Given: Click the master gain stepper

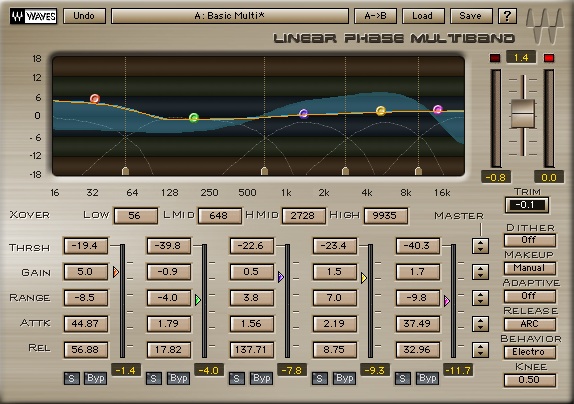Looking at the screenshot, I should (x=480, y=272).
